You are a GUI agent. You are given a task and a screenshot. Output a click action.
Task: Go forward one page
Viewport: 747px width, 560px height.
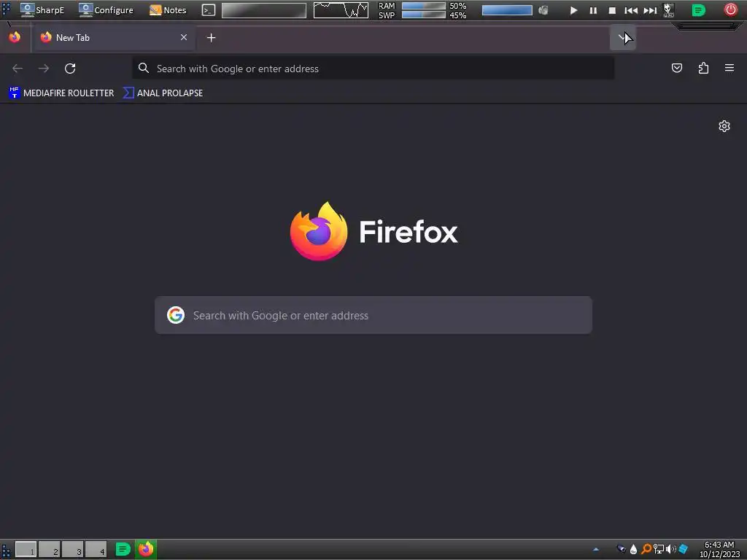pos(44,69)
